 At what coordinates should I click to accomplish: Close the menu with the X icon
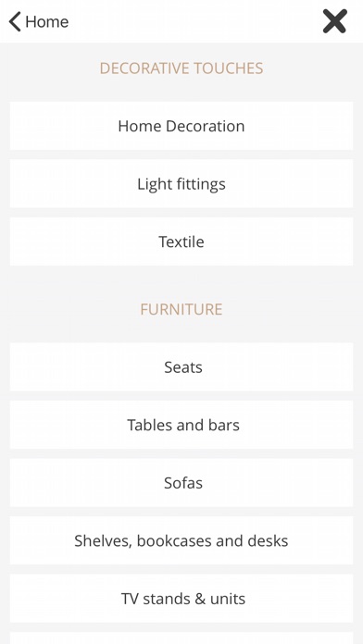(x=334, y=21)
